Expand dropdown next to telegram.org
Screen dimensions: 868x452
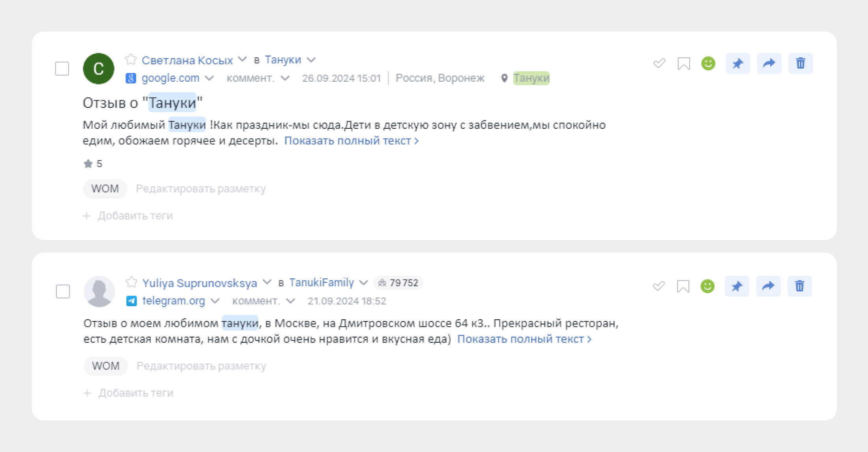(x=215, y=301)
